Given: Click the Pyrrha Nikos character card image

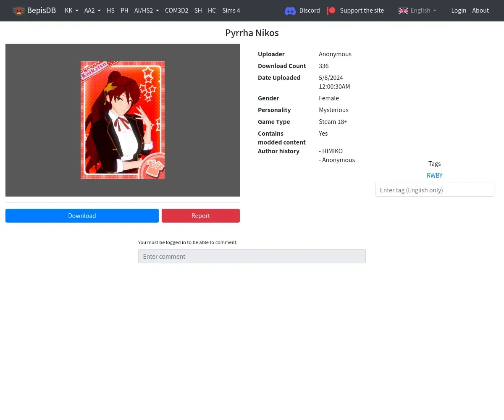Looking at the screenshot, I should pos(123,120).
